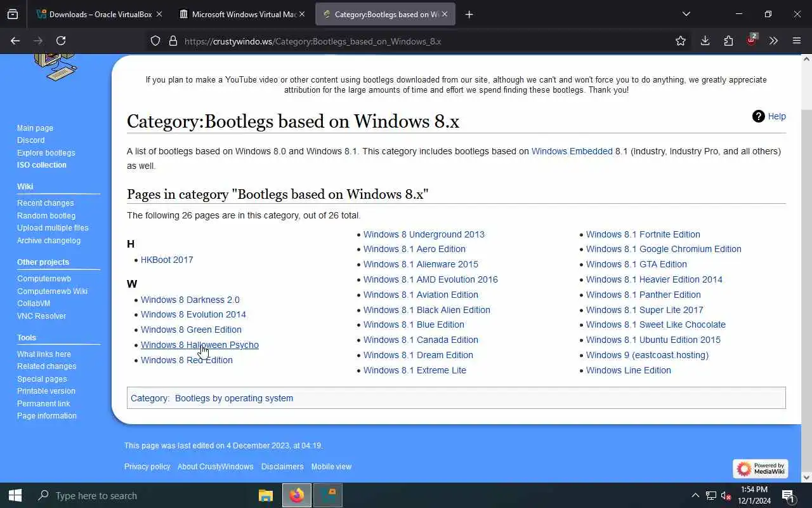Open the Firefox downloads panel

705,41
